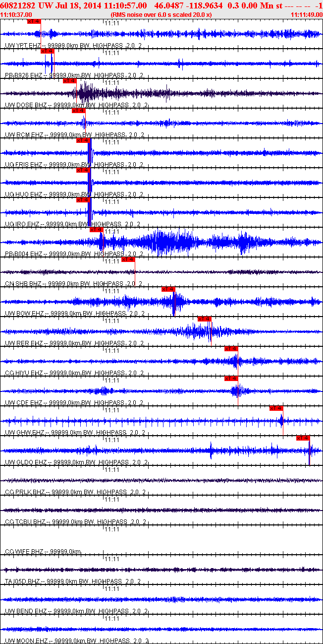Image resolution: width=323 pixels, height=644 pixels.
Task: Select the red pick flag on UO HUO trace
Action: click(83, 170)
